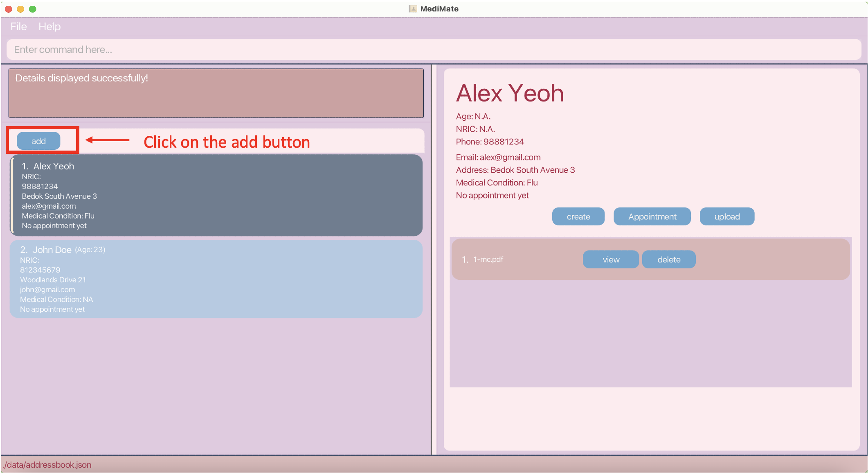Click view button for 1-mc.pdf
Screen dimensions: 868x473
click(x=610, y=260)
